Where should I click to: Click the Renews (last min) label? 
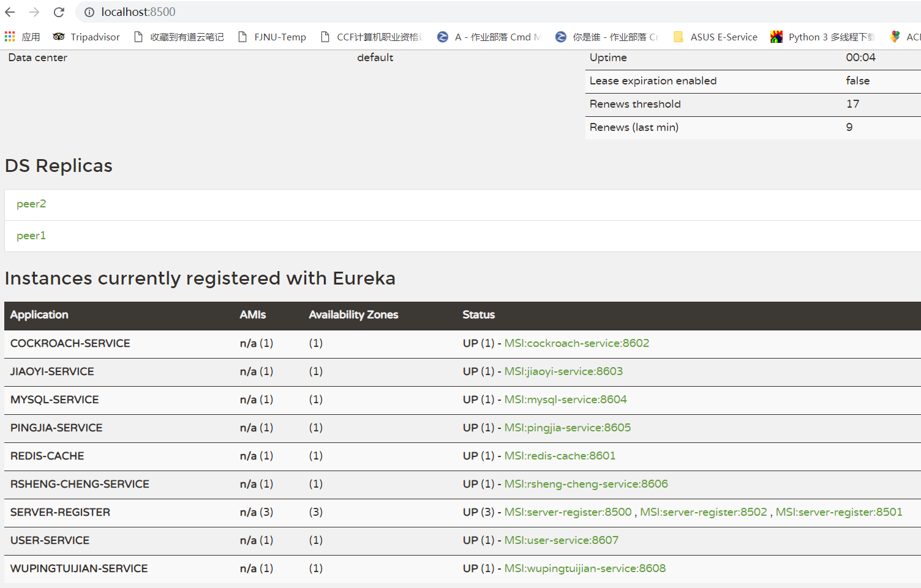tap(634, 127)
